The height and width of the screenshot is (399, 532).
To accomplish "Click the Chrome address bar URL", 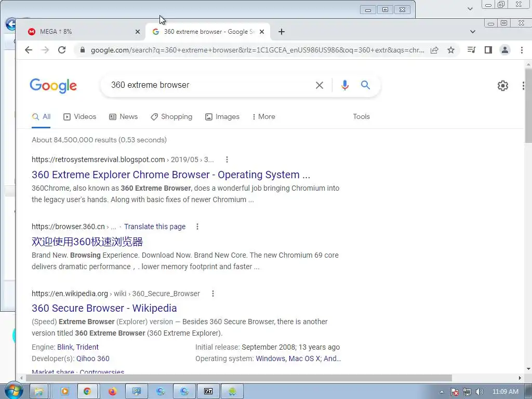I will [257, 50].
